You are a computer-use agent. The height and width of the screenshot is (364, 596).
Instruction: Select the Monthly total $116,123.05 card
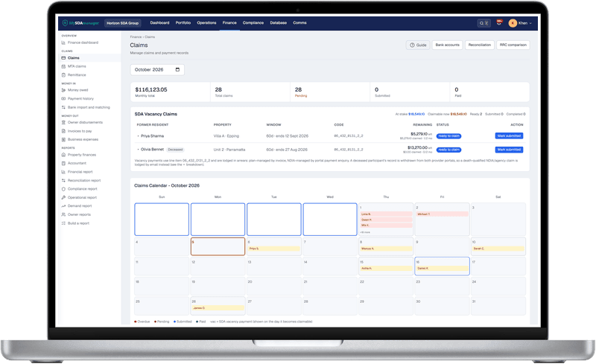click(171, 92)
